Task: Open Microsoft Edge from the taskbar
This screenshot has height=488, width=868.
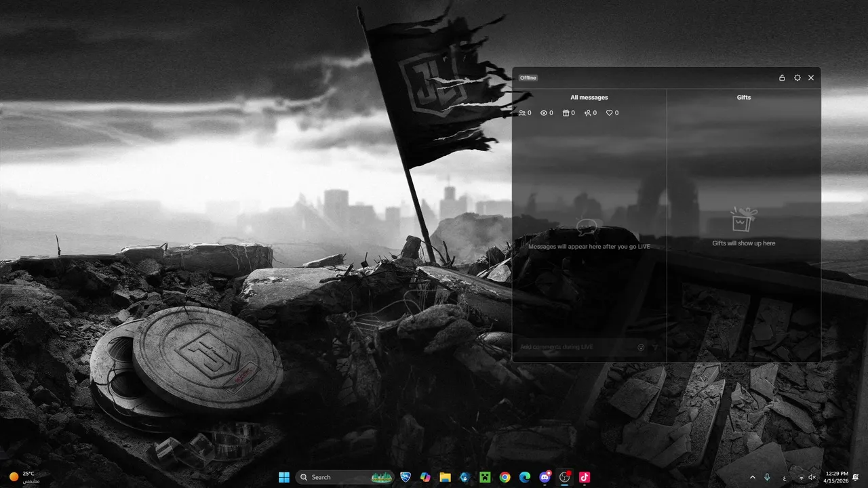Action: coord(524,477)
